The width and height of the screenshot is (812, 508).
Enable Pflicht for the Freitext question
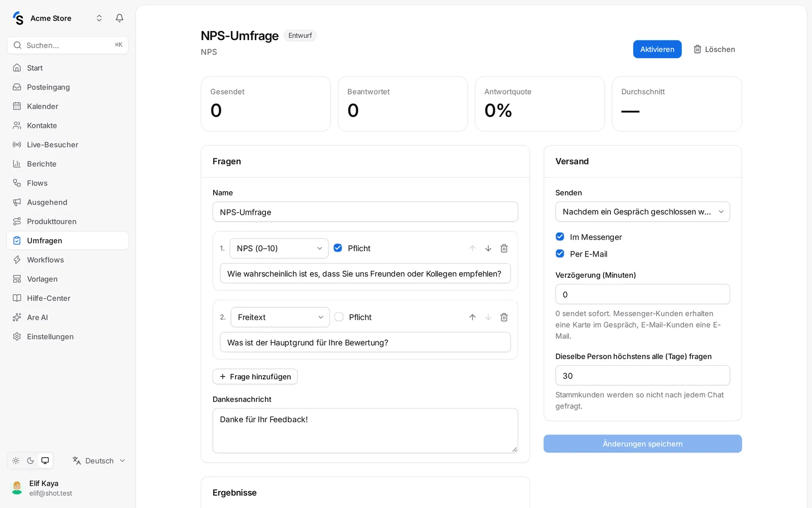click(339, 316)
